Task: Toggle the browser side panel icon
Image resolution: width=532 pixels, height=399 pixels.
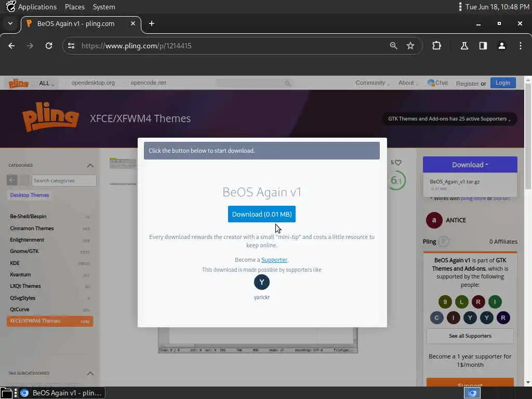Action: coord(483,46)
